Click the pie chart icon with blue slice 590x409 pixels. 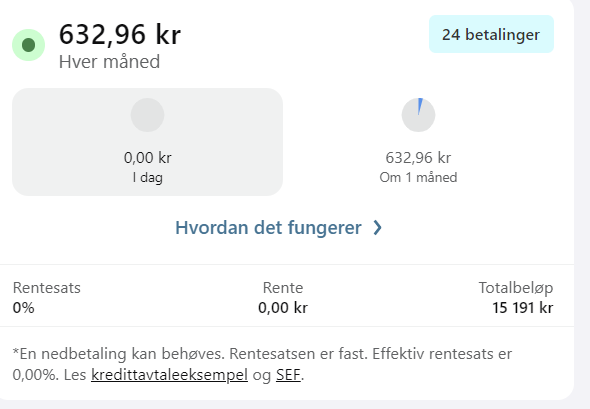pyautogui.click(x=418, y=115)
